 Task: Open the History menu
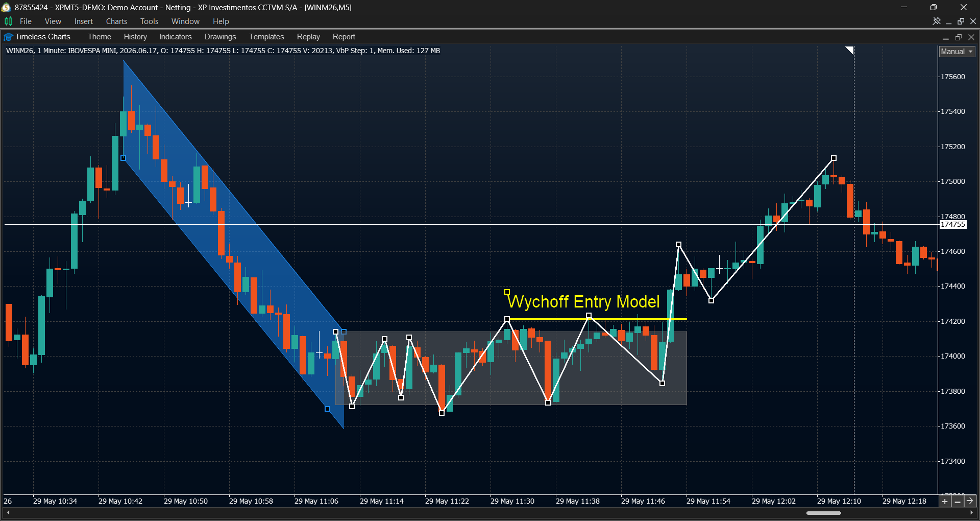pyautogui.click(x=135, y=37)
